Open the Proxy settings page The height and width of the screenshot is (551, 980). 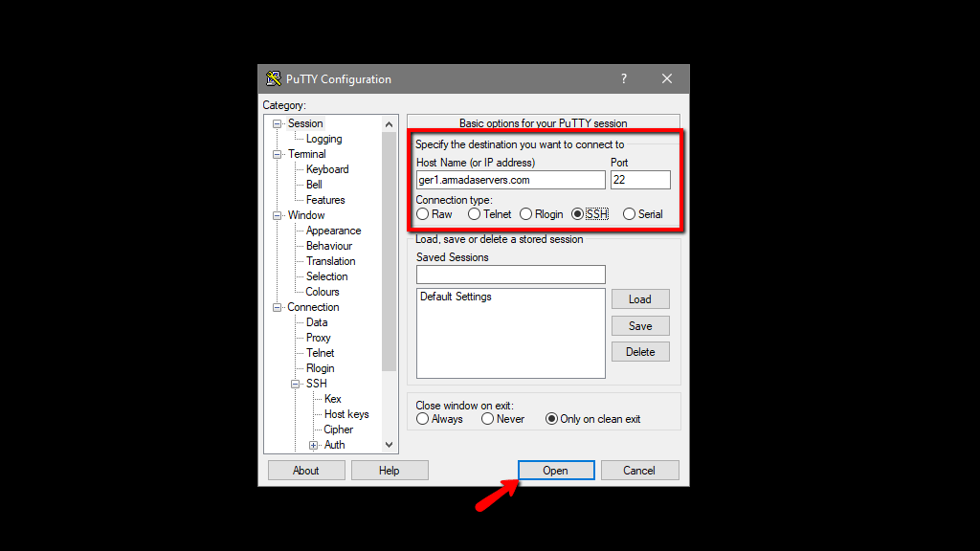point(317,337)
